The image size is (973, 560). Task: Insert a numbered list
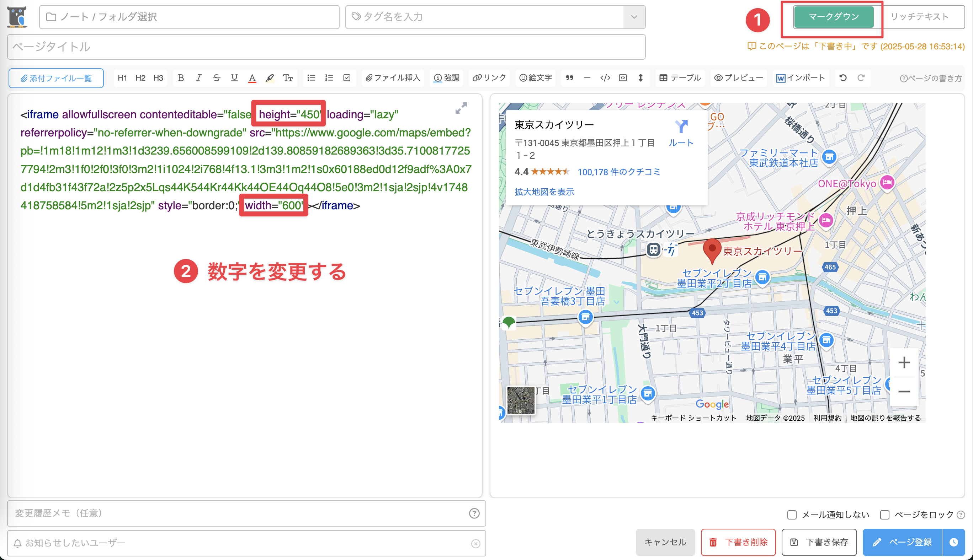tap(329, 78)
